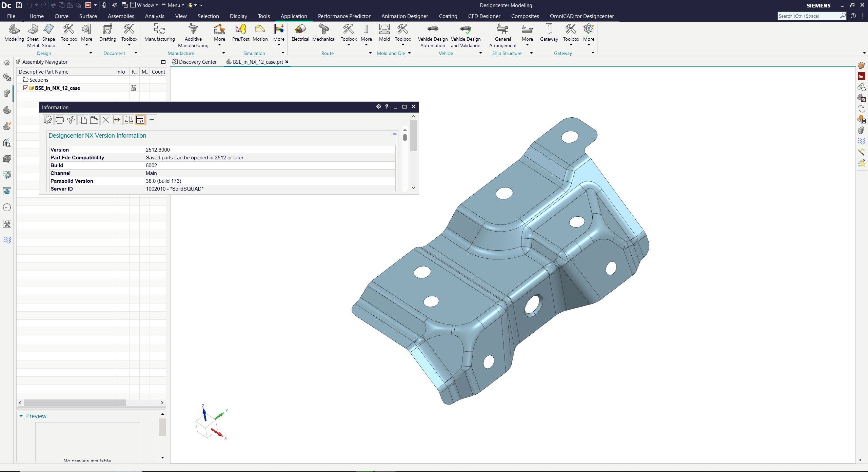868x472 pixels.
Task: Click the Delete X icon in Information toolbar
Action: pyautogui.click(x=105, y=120)
